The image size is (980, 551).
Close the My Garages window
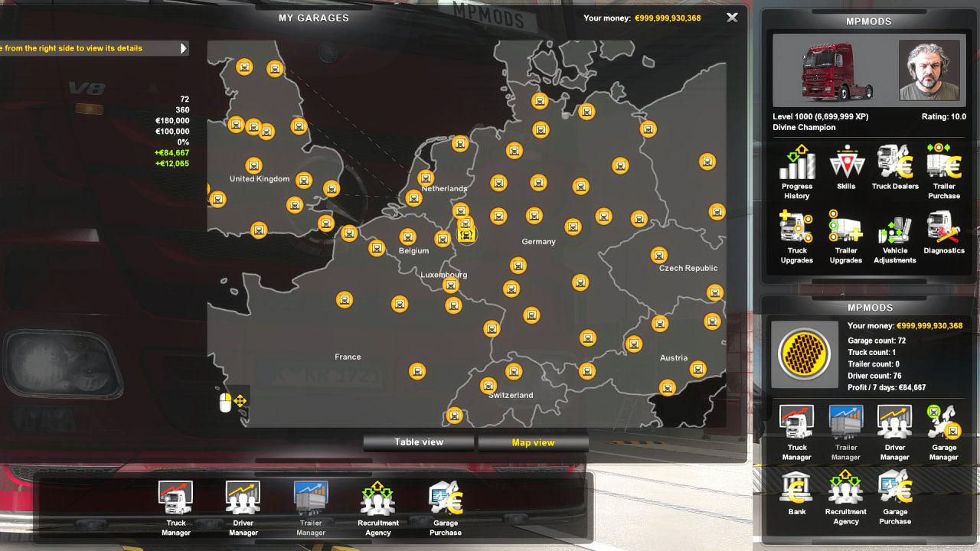(x=732, y=18)
